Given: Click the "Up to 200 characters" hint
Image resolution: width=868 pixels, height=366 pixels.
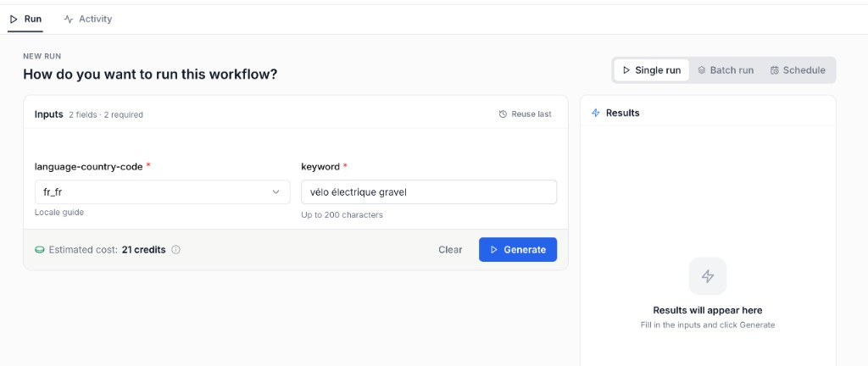Looking at the screenshot, I should coord(342,214).
